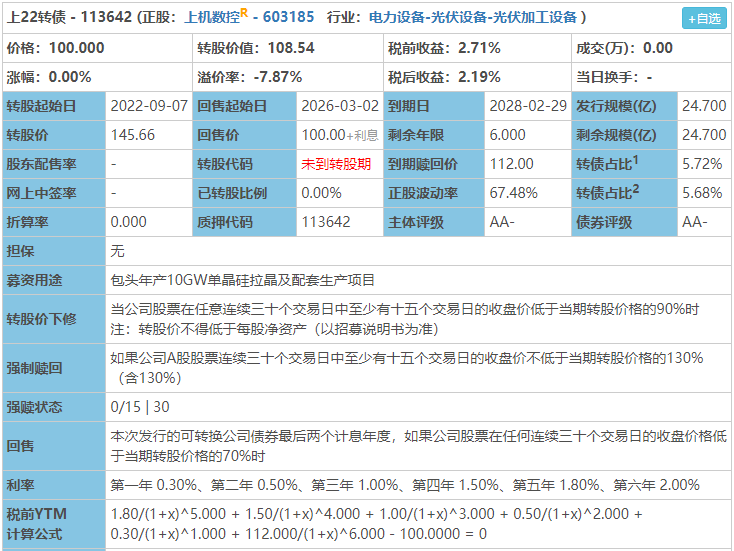Click the 回售价 100.00+利息 cell
734x551 pixels.
point(340,135)
